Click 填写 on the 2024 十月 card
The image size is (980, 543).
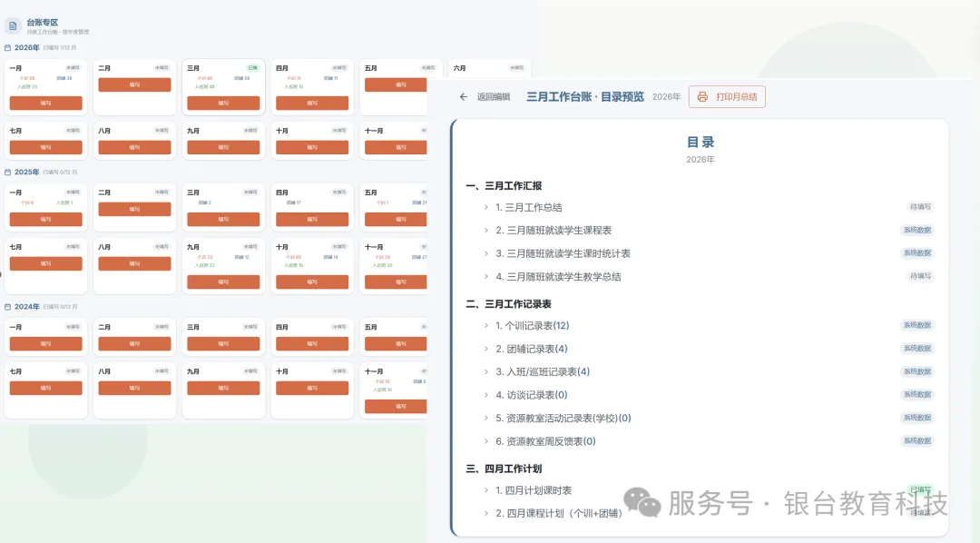(x=312, y=388)
